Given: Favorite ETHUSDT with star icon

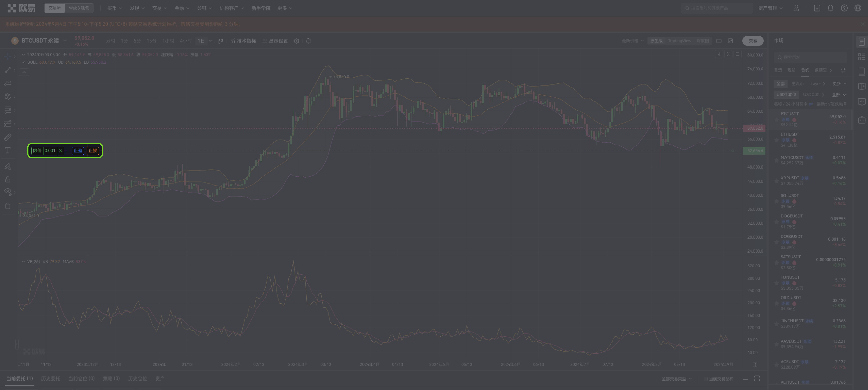Looking at the screenshot, I should pos(776,140).
